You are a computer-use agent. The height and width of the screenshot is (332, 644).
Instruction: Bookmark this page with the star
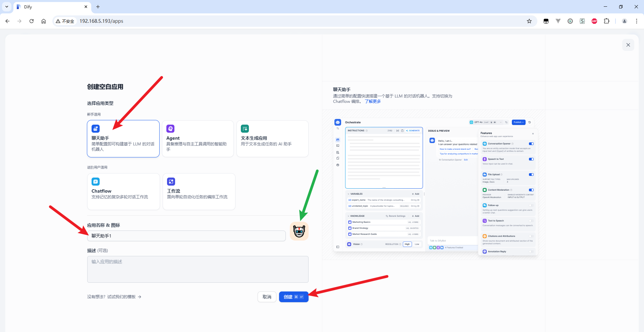pyautogui.click(x=529, y=21)
